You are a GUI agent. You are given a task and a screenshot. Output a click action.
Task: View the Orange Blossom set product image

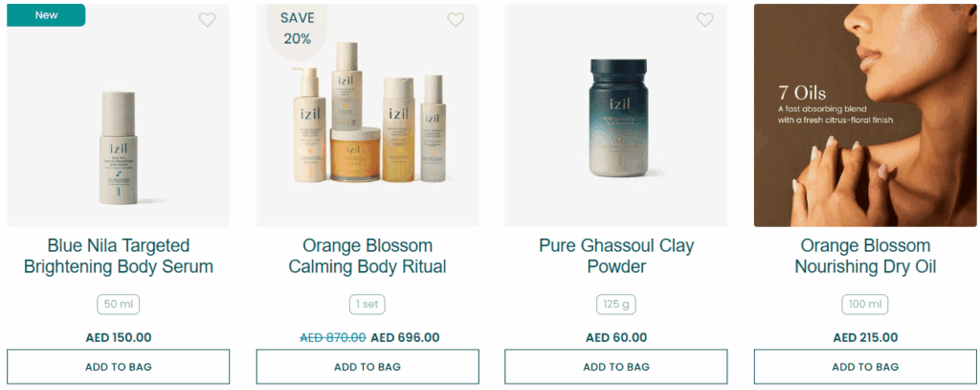click(367, 115)
